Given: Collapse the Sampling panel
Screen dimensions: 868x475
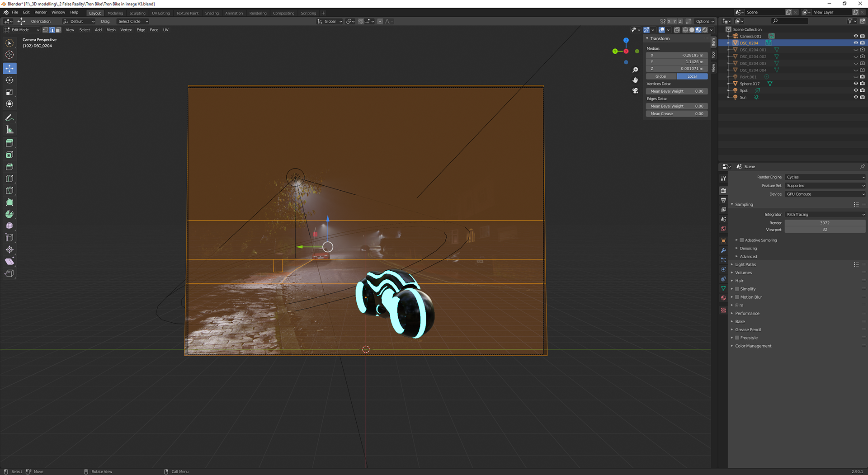Looking at the screenshot, I should 744,204.
